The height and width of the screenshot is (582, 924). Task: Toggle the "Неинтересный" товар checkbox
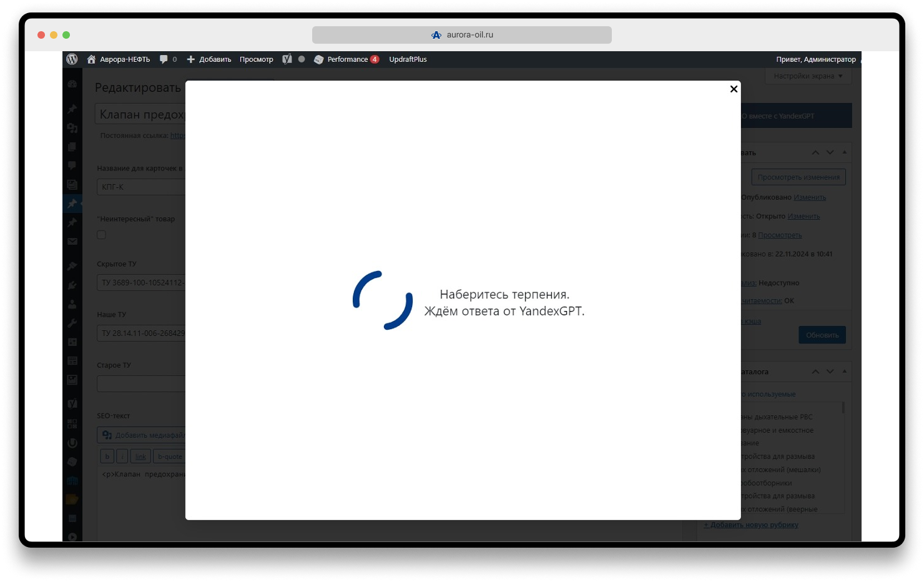(102, 235)
